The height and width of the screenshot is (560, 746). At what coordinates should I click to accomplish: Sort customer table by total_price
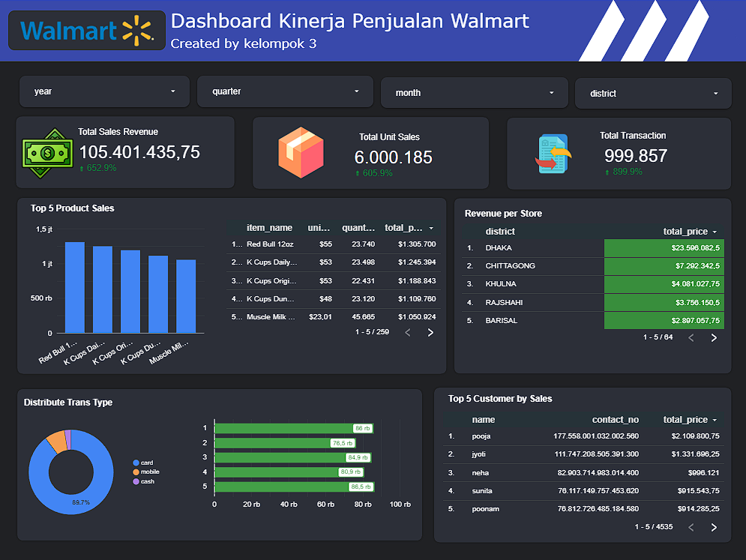(x=690, y=420)
